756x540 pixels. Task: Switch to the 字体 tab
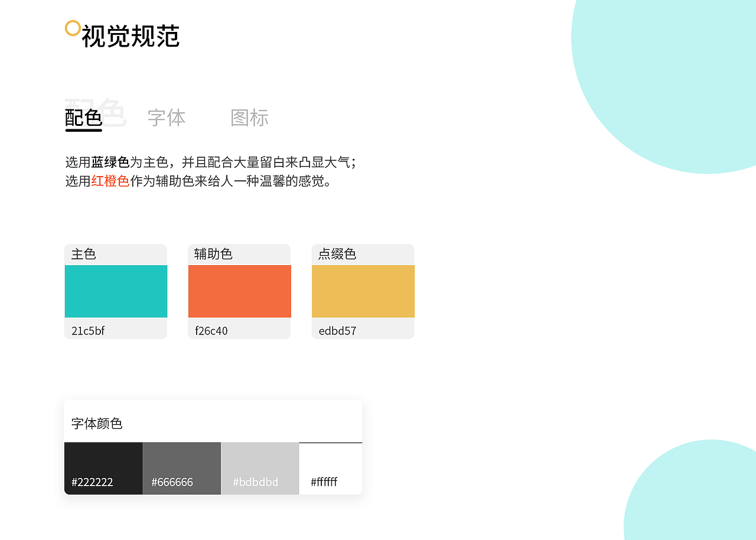click(x=167, y=118)
